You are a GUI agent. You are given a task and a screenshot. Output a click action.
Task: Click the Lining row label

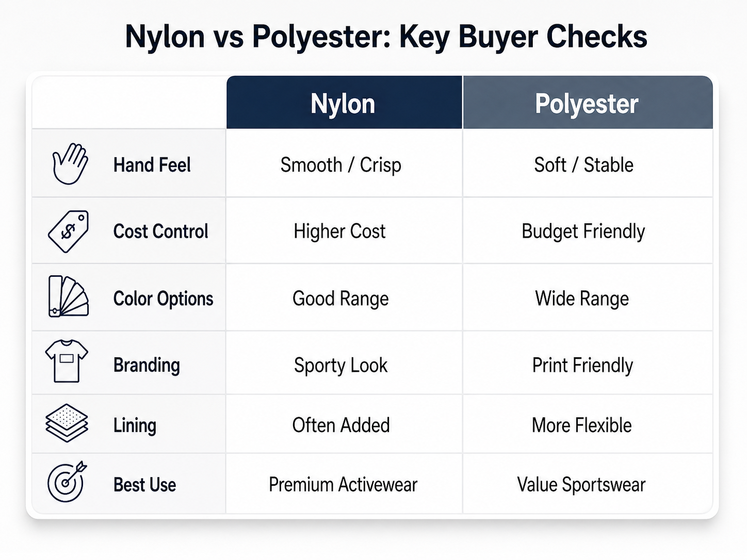point(135,425)
